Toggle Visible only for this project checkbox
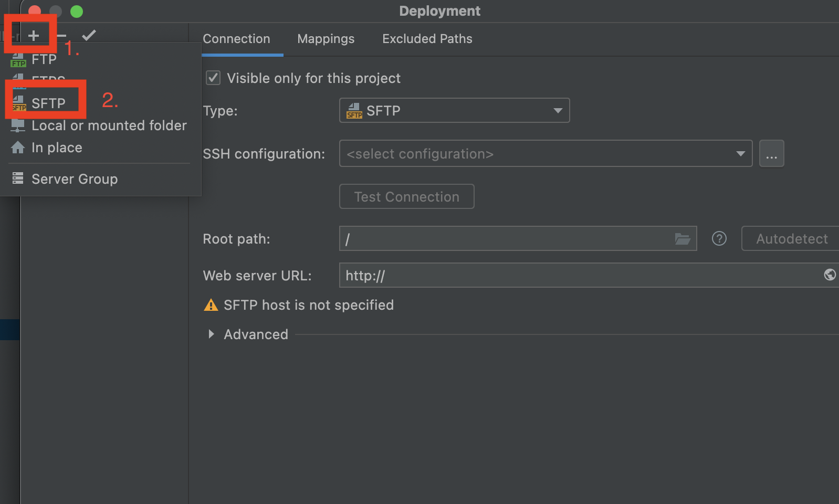 pyautogui.click(x=213, y=78)
